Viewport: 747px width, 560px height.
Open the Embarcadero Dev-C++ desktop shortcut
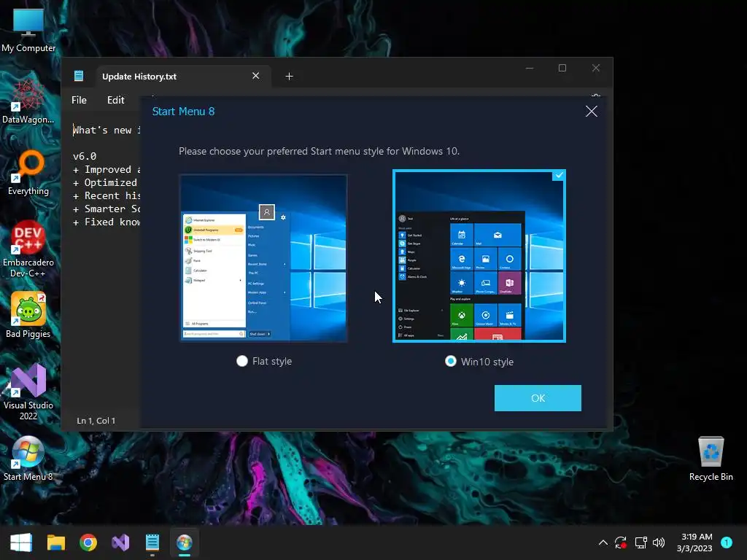(28, 249)
